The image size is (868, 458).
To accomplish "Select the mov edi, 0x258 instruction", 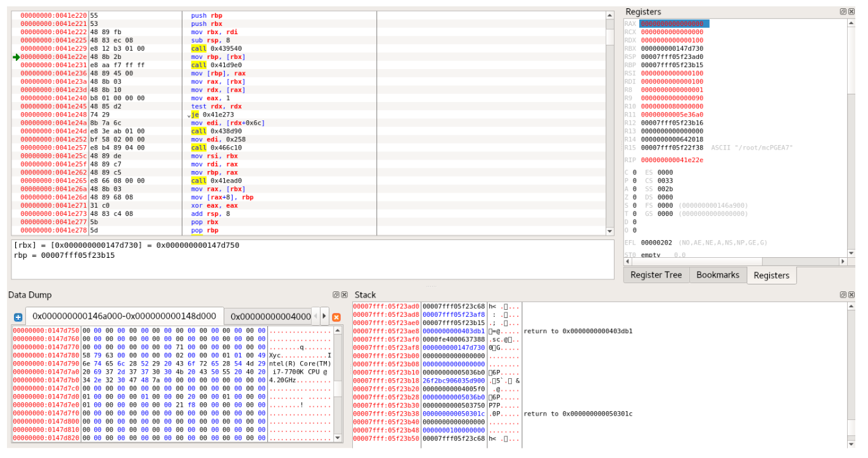I will point(218,139).
